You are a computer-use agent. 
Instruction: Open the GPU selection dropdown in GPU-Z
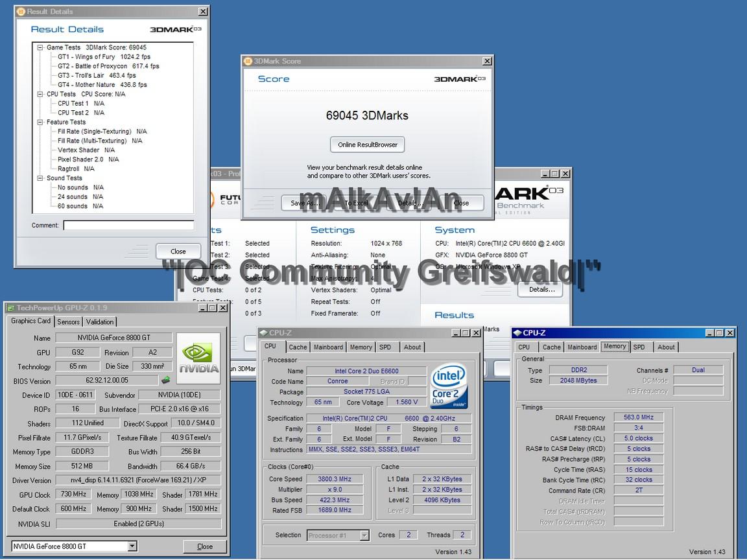tap(132, 546)
